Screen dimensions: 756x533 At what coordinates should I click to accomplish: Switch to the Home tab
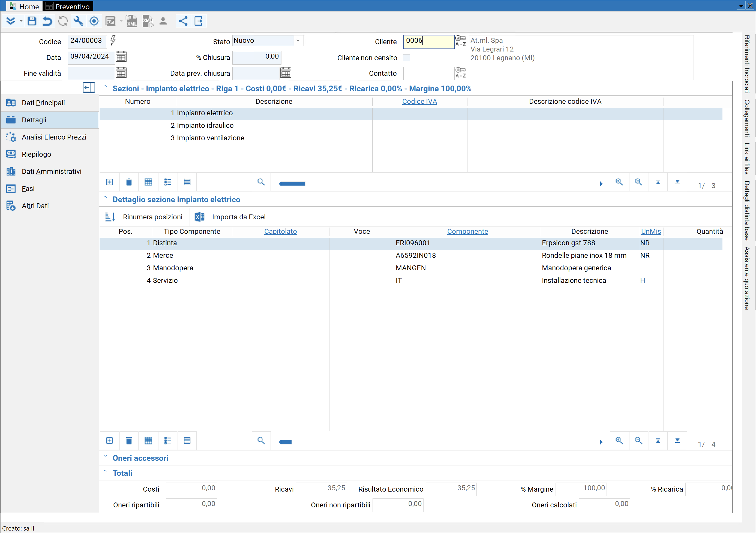point(24,6)
